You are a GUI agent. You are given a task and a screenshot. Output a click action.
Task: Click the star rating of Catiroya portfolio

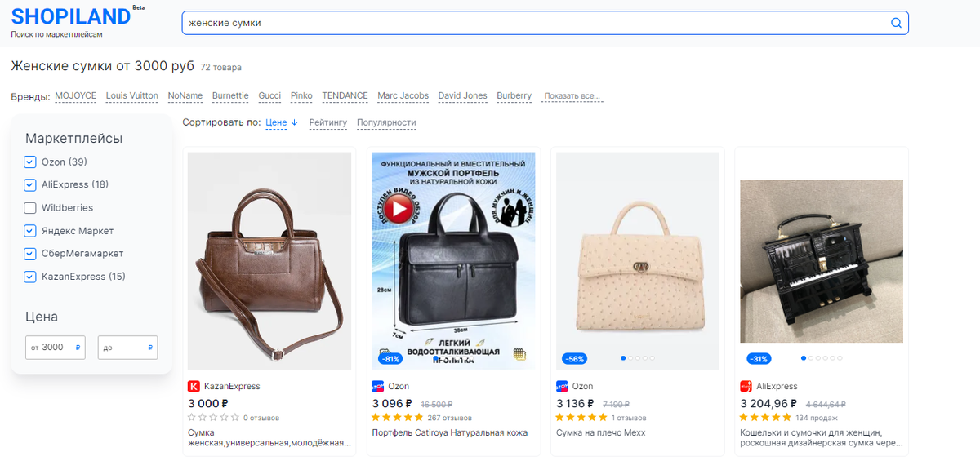point(398,418)
